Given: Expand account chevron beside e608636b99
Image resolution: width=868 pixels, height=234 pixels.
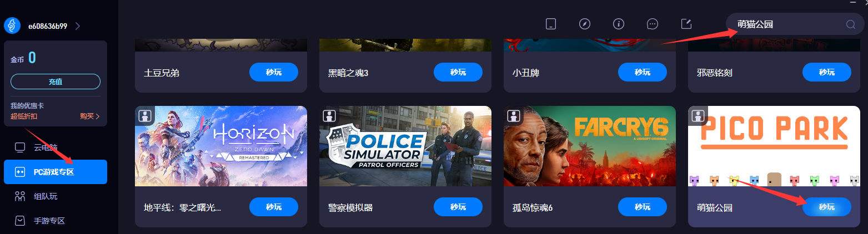Looking at the screenshot, I should click(x=77, y=26).
